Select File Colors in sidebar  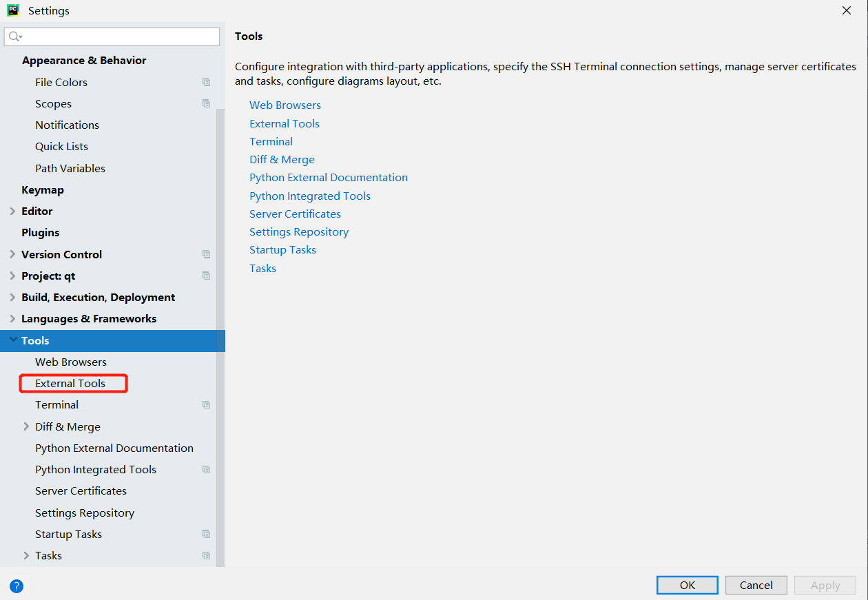[x=61, y=82]
